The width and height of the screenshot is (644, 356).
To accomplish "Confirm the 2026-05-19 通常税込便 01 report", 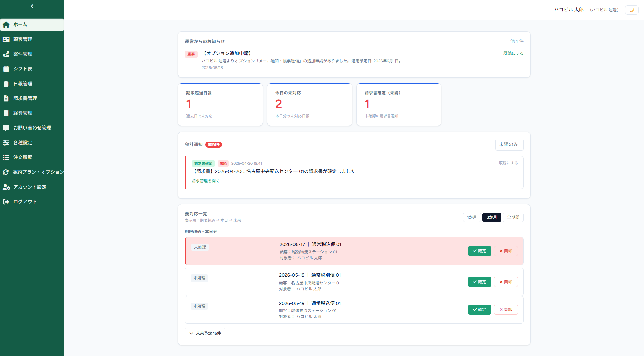I will pyautogui.click(x=480, y=310).
